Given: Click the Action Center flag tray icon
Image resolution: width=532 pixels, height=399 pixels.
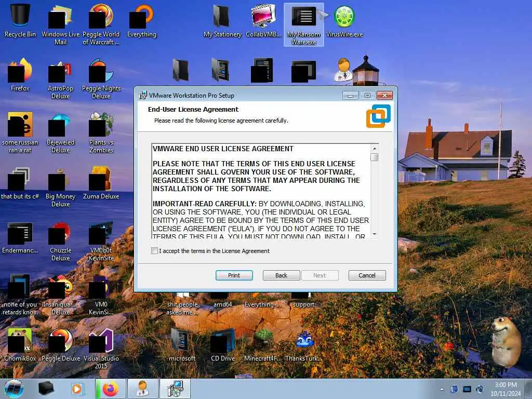Looking at the screenshot, I should coord(454,390).
